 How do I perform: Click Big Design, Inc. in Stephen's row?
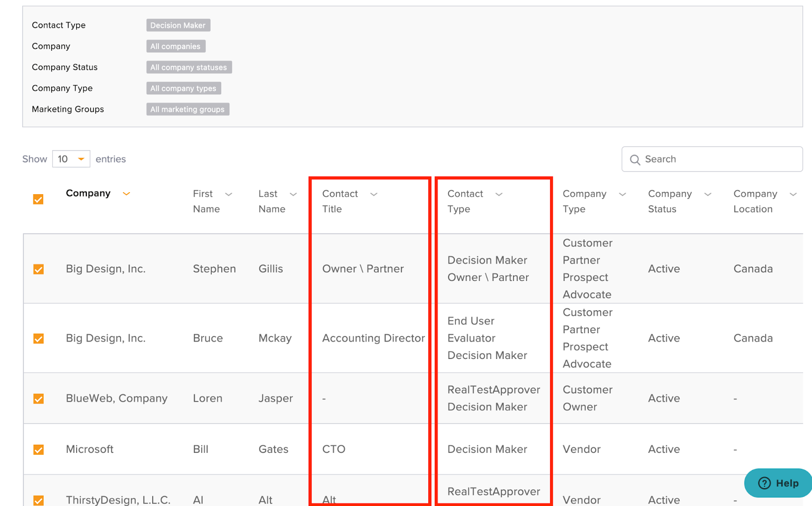106,269
